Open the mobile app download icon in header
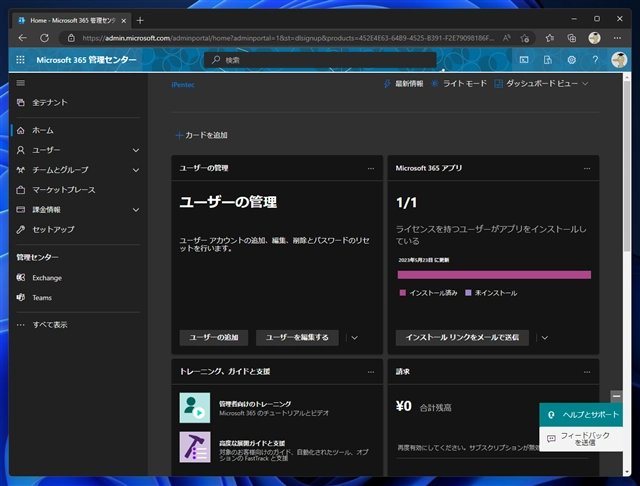 point(548,60)
